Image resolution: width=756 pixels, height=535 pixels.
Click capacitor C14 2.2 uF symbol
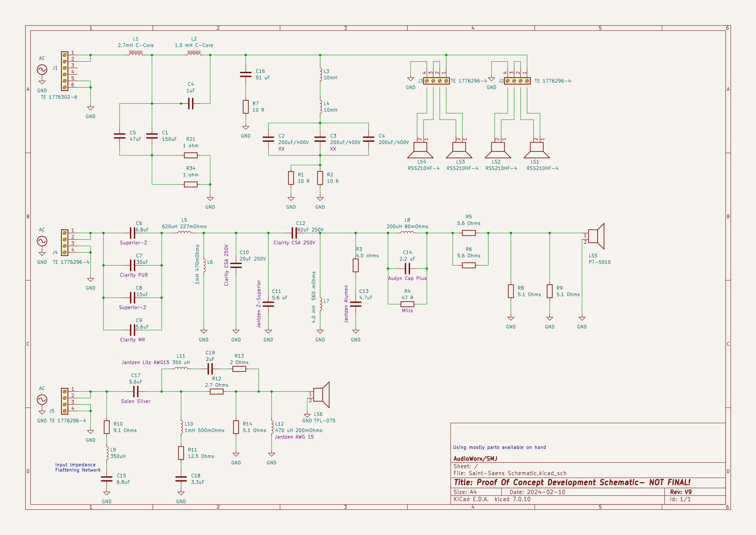[407, 269]
